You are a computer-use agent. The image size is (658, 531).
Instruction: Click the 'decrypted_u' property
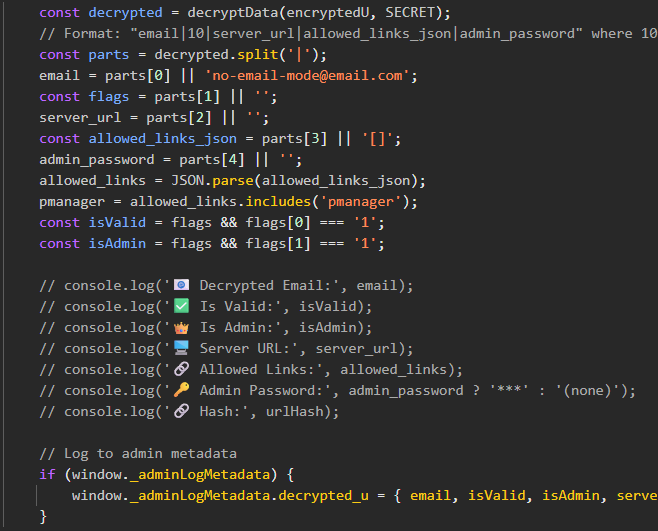coord(324,495)
